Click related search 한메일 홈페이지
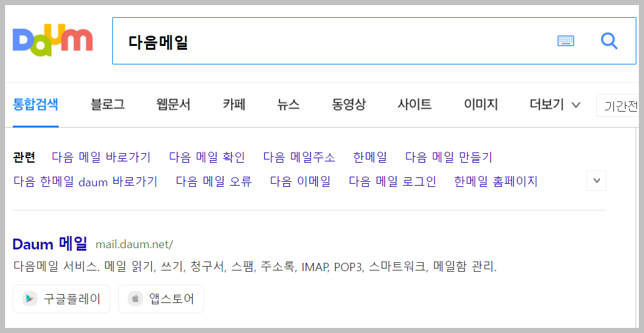644x333 pixels. [x=496, y=181]
